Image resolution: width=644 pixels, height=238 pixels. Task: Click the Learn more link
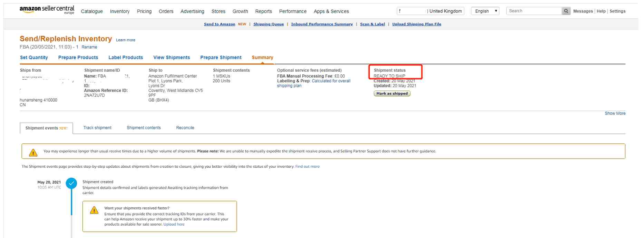(126, 40)
